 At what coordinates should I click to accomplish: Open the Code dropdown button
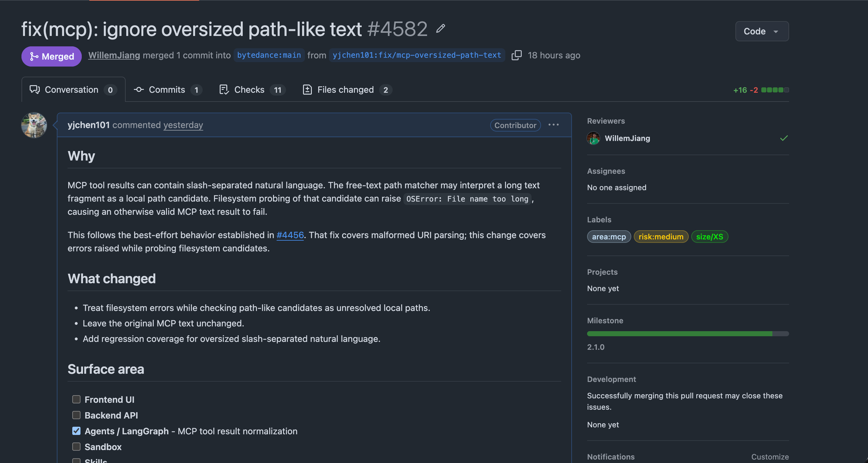762,31
